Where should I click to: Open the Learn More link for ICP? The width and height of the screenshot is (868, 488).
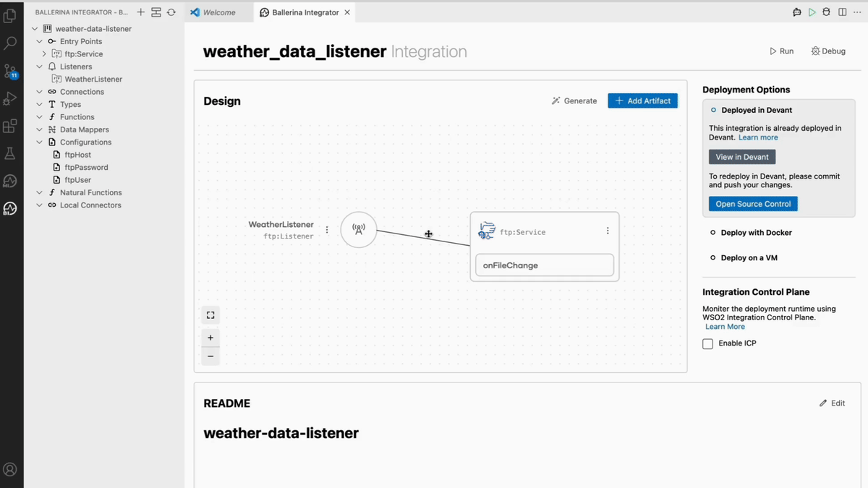tap(725, 327)
